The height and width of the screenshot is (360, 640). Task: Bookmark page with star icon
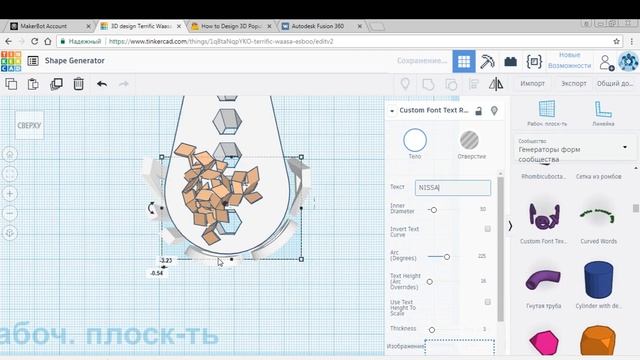(616, 41)
